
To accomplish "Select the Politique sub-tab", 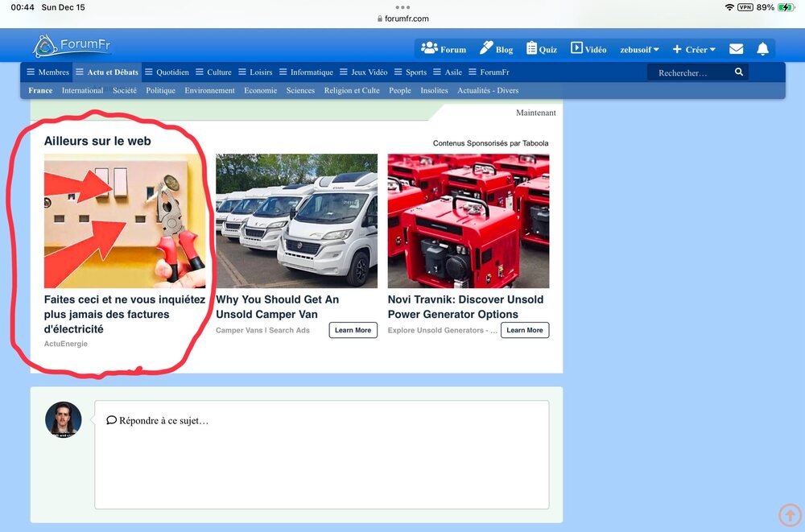I will pyautogui.click(x=160, y=91).
